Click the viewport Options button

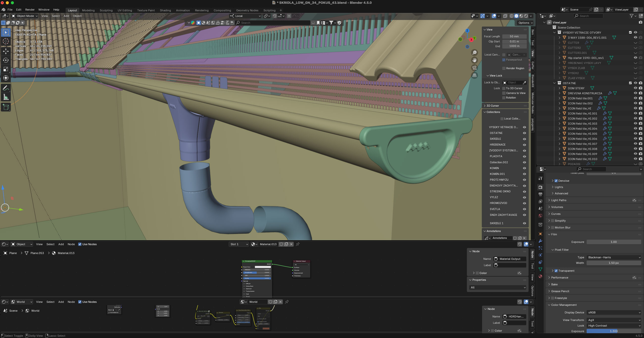tap(525, 23)
